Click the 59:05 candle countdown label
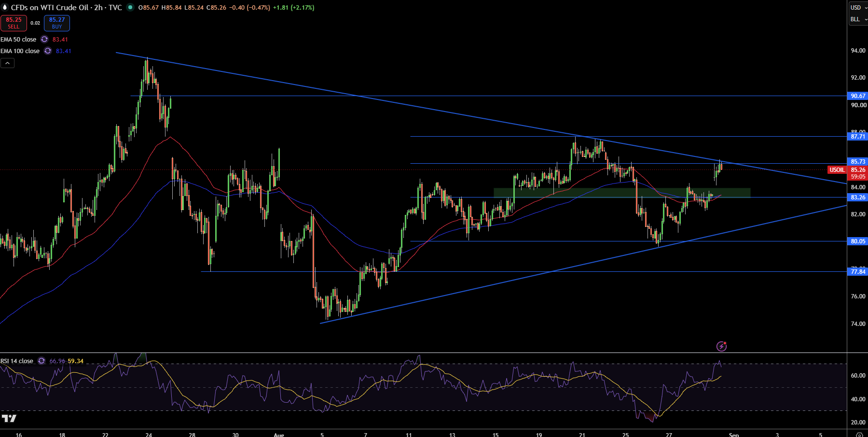 858,177
